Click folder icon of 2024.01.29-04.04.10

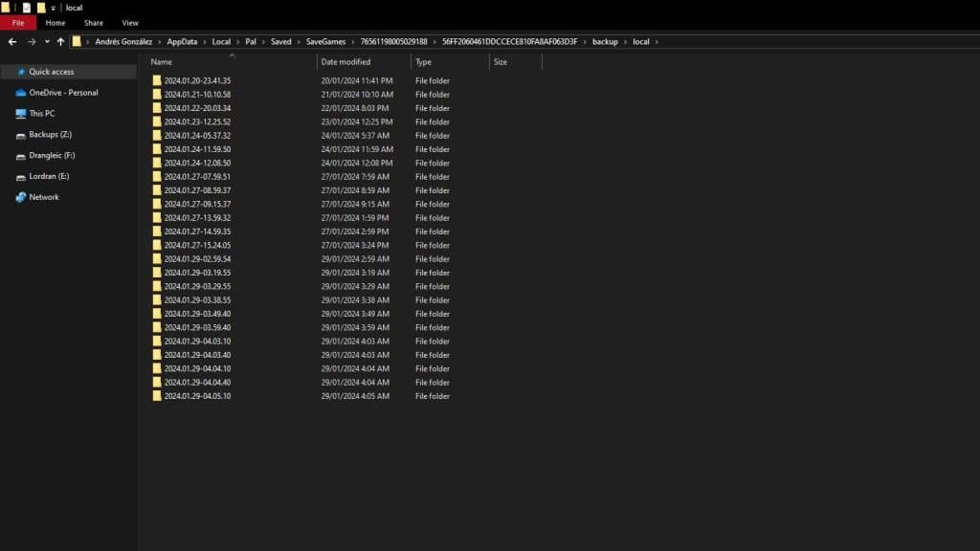click(x=157, y=369)
